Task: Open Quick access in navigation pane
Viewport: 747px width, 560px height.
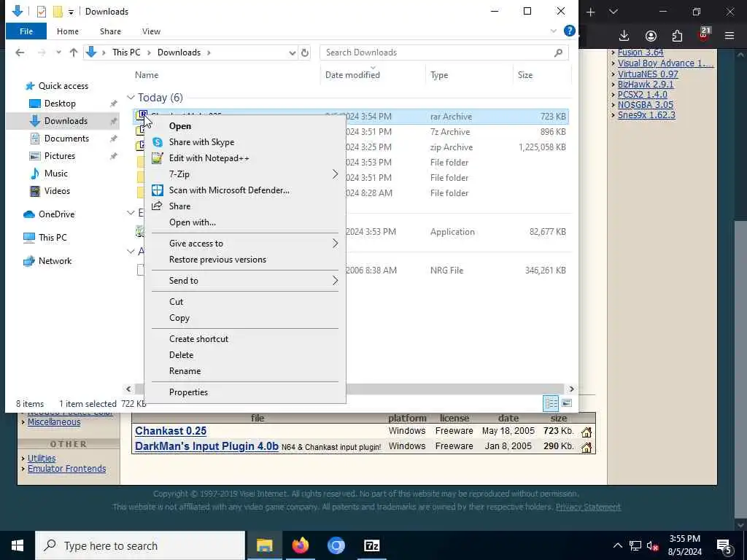Action: pyautogui.click(x=63, y=86)
